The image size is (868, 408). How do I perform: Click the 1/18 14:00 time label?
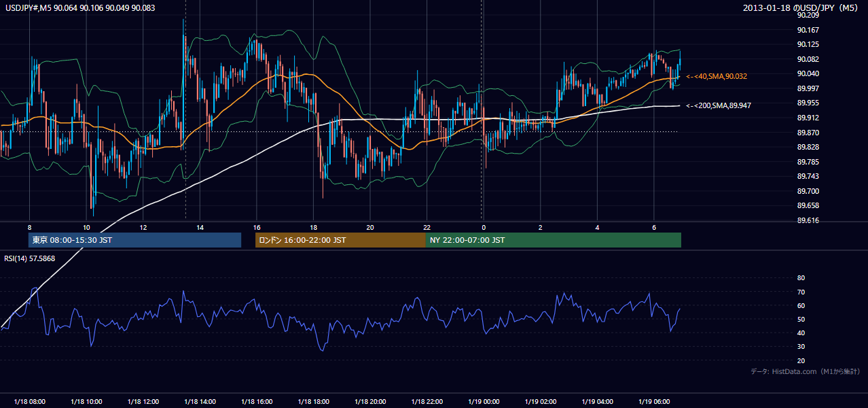coord(200,402)
